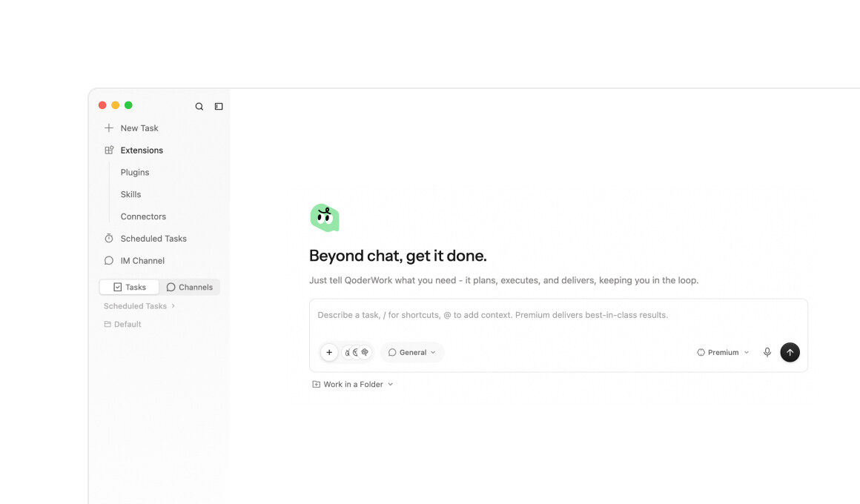Screen dimensions: 860x504
Task: Send the task with the arrow button
Action: [790, 352]
